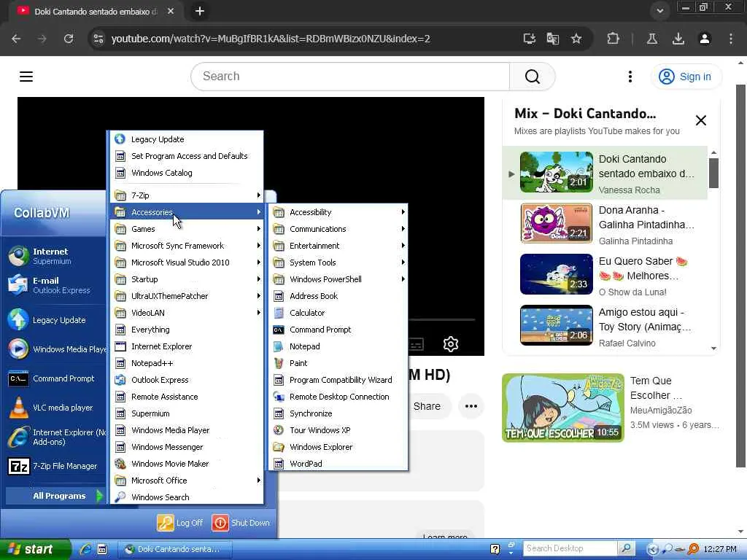Image resolution: width=747 pixels, height=560 pixels.
Task: Bookmark page with star icon
Action: [576, 39]
